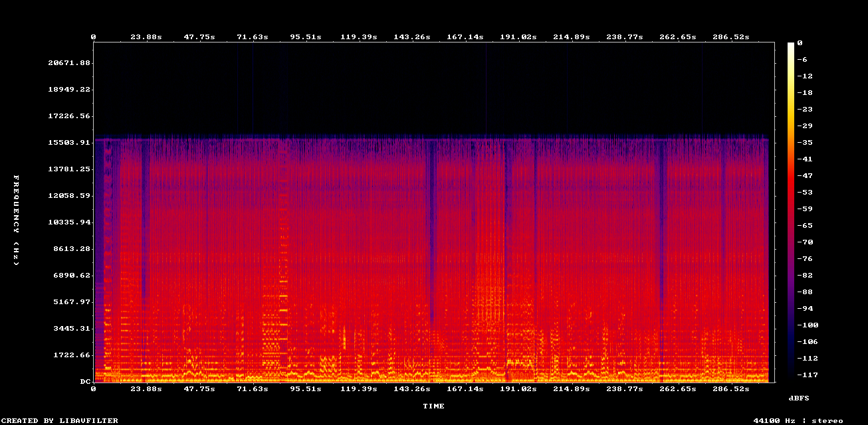Select the -47 dBFS scale value

(805, 175)
